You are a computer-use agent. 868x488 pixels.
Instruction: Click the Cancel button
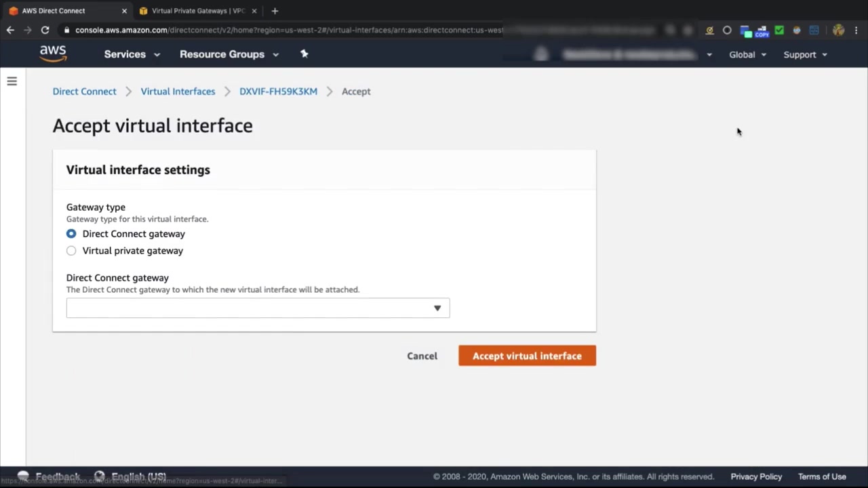coord(422,356)
